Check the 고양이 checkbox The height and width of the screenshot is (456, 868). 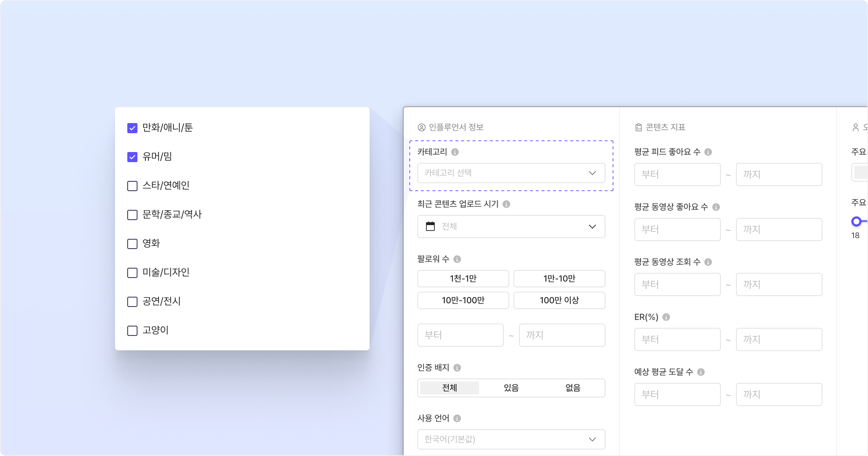132,331
